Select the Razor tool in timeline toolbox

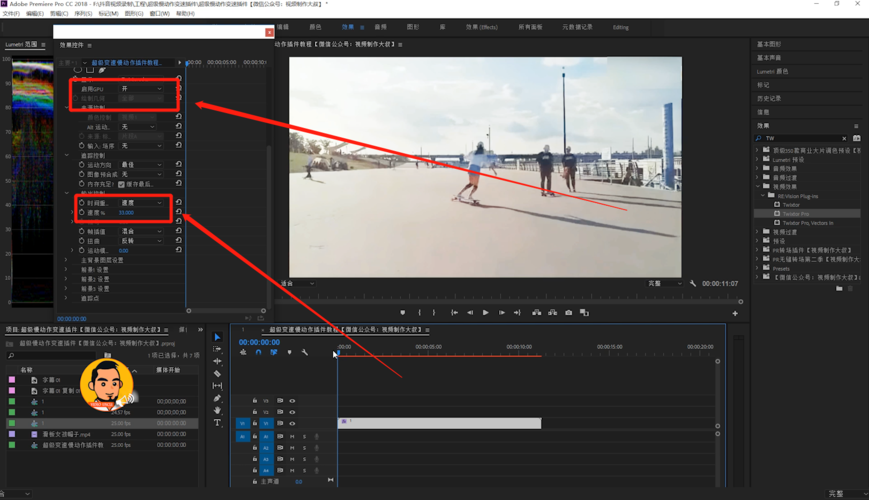217,374
